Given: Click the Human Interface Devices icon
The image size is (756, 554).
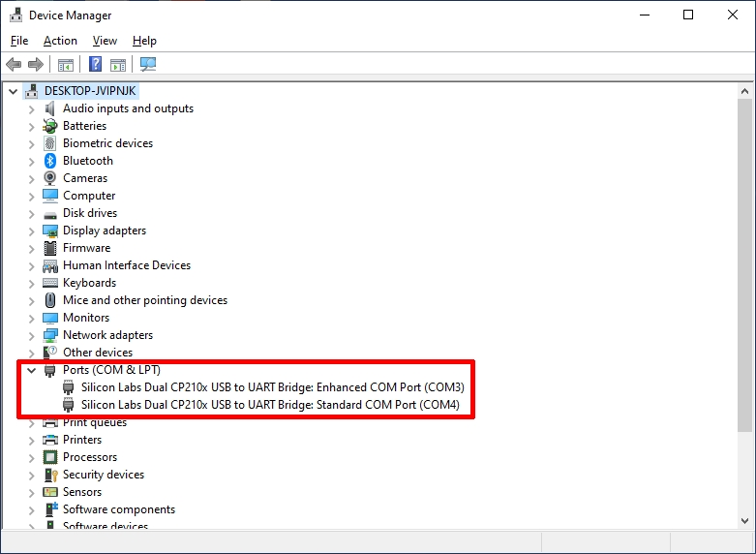Looking at the screenshot, I should coord(50,266).
